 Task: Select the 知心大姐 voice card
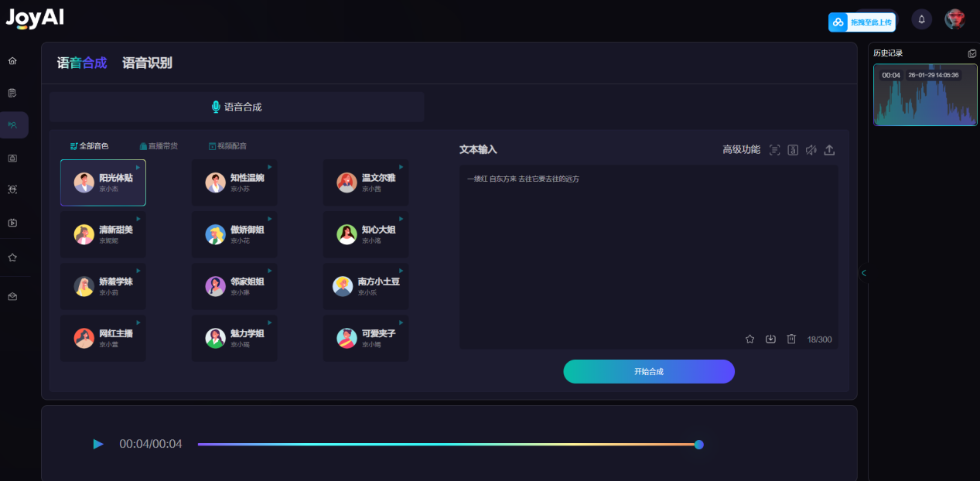[366, 234]
